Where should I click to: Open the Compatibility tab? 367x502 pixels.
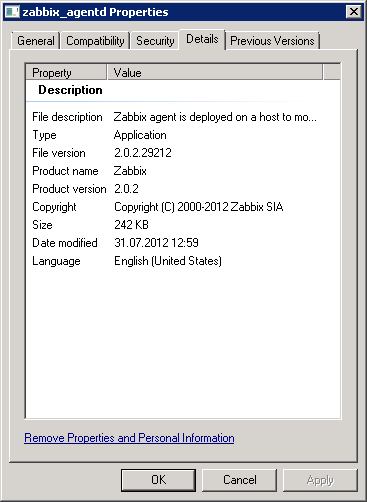pyautogui.click(x=95, y=41)
